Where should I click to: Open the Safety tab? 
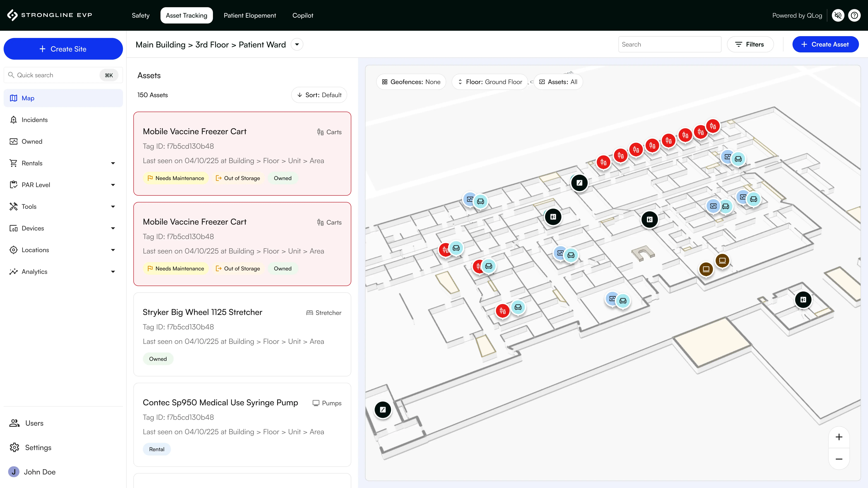click(x=140, y=16)
